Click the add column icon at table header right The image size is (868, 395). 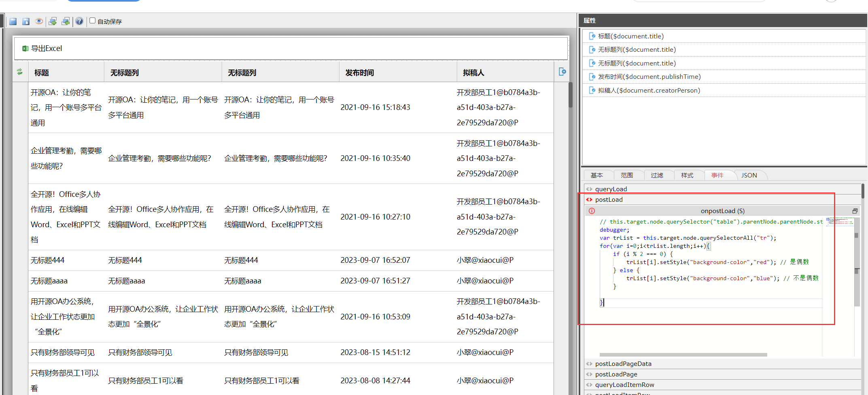tap(562, 72)
